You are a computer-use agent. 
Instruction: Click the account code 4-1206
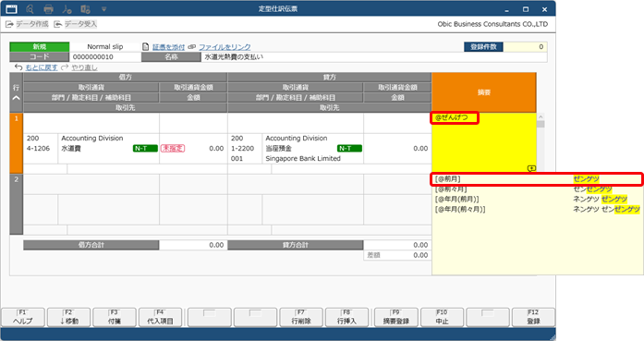[38, 148]
